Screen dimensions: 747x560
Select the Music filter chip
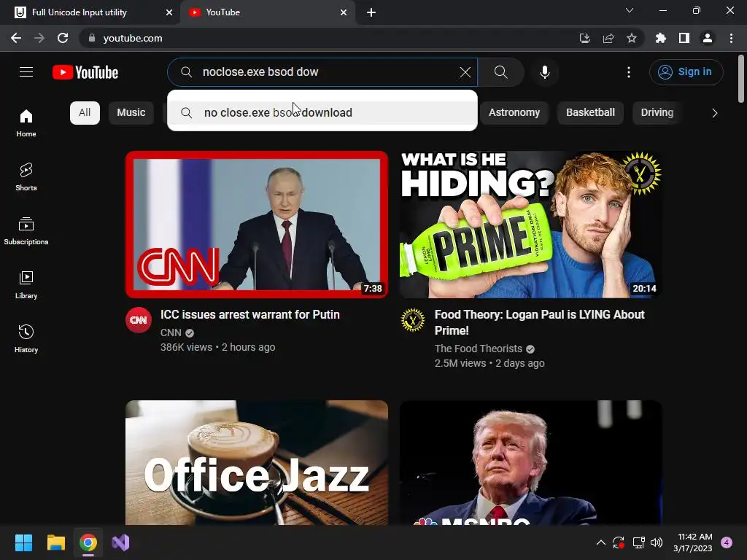pyautogui.click(x=131, y=113)
